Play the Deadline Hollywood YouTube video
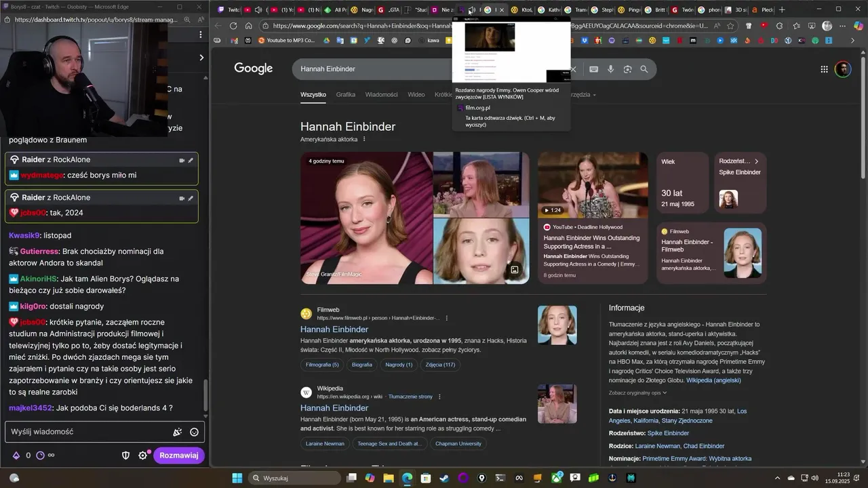Screen dimensions: 868x488 (593, 184)
